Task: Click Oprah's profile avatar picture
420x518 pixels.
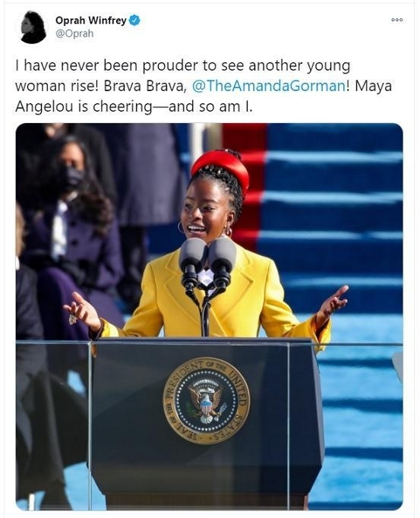Action: click(33, 27)
